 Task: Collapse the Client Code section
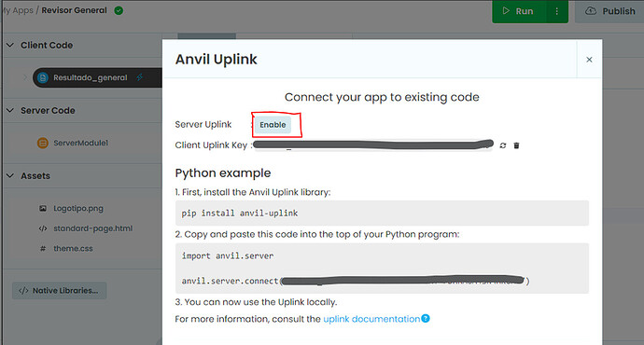pos(10,45)
